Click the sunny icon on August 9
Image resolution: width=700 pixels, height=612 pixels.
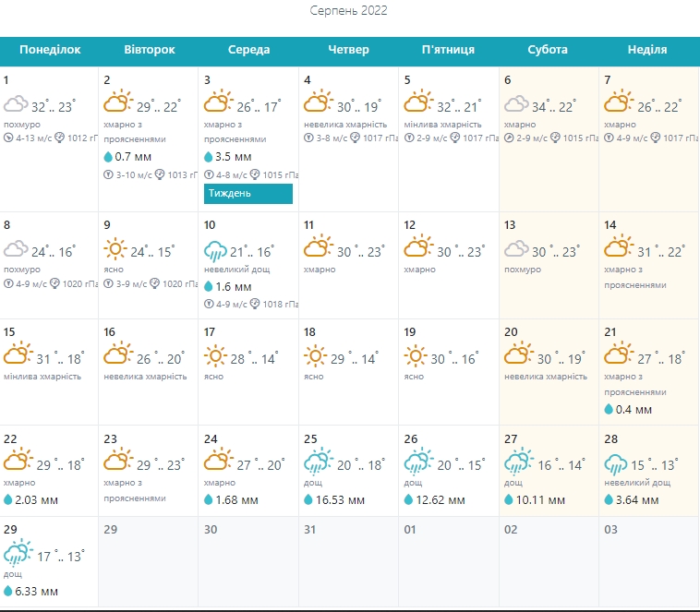point(116,249)
